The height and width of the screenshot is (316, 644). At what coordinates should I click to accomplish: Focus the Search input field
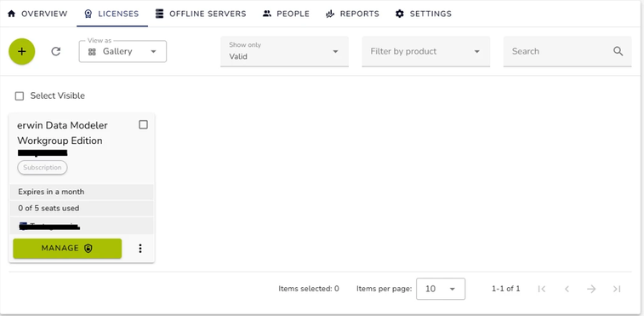click(x=567, y=51)
